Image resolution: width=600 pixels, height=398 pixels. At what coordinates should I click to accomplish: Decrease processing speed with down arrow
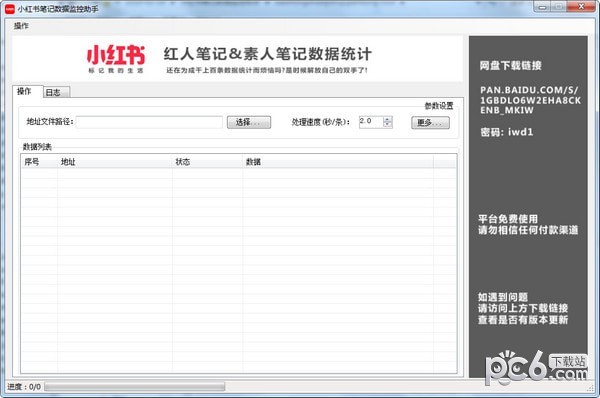pos(388,125)
